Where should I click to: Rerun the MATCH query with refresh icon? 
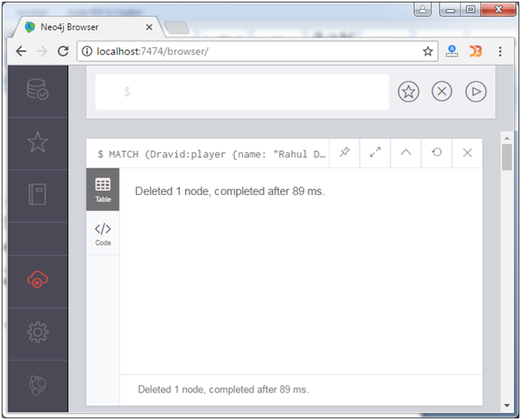[x=436, y=153]
